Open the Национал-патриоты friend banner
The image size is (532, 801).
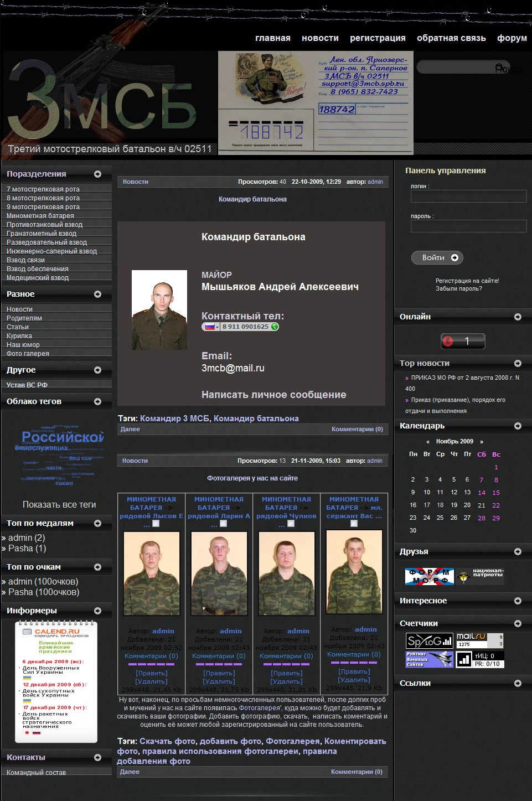click(x=480, y=576)
